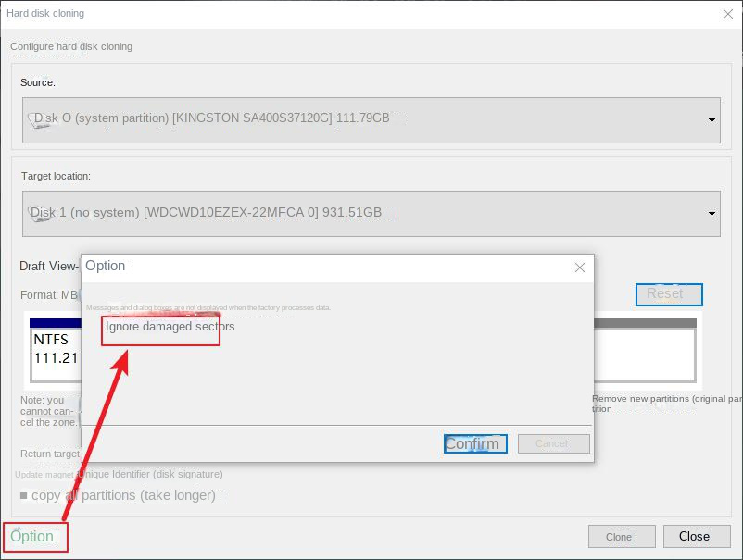Close the wizard using the Close button
This screenshot has height=560, width=743.
(696, 536)
